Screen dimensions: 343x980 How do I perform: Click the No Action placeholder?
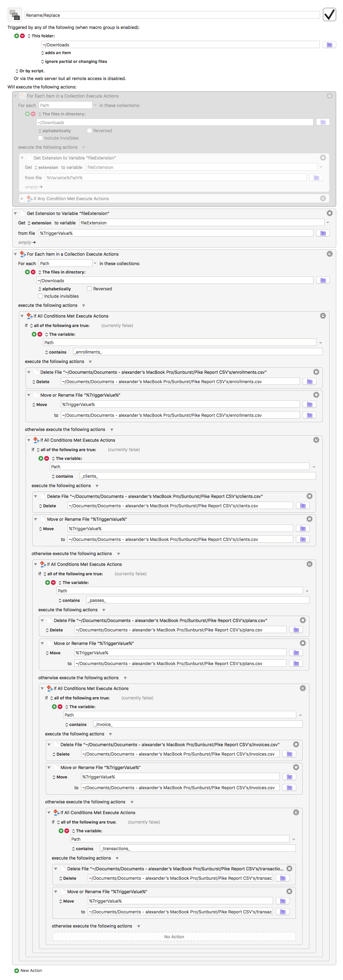tap(174, 937)
